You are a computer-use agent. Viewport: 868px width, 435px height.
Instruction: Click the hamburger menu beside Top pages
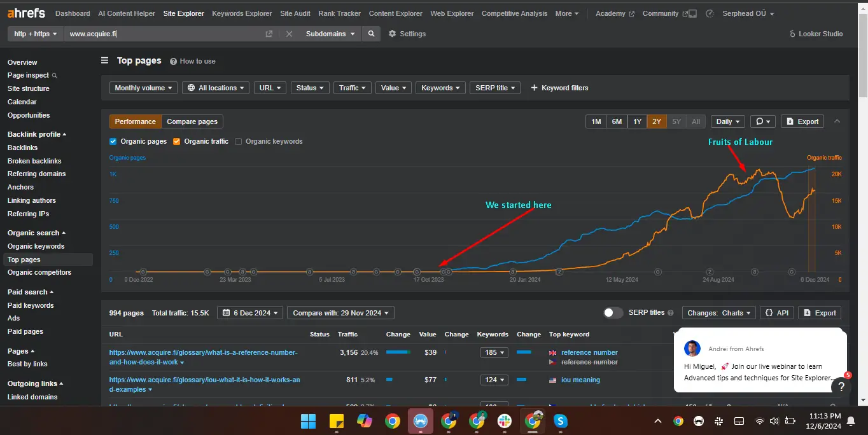click(105, 60)
